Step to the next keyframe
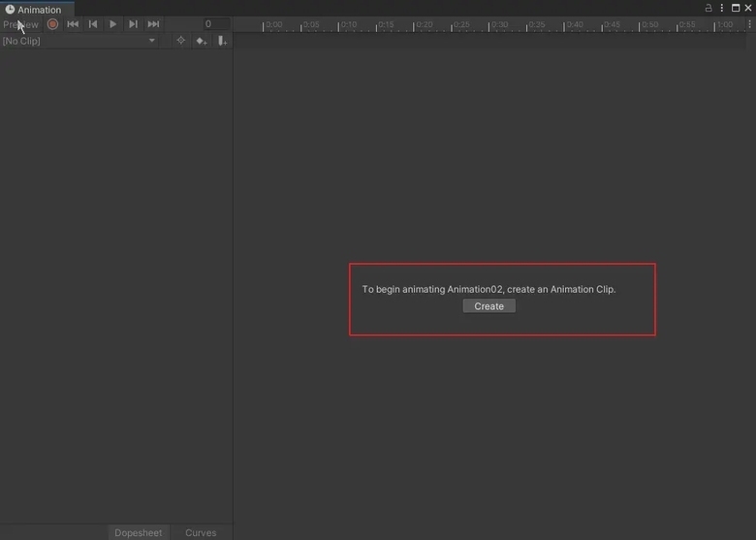The width and height of the screenshot is (756, 540). (133, 24)
